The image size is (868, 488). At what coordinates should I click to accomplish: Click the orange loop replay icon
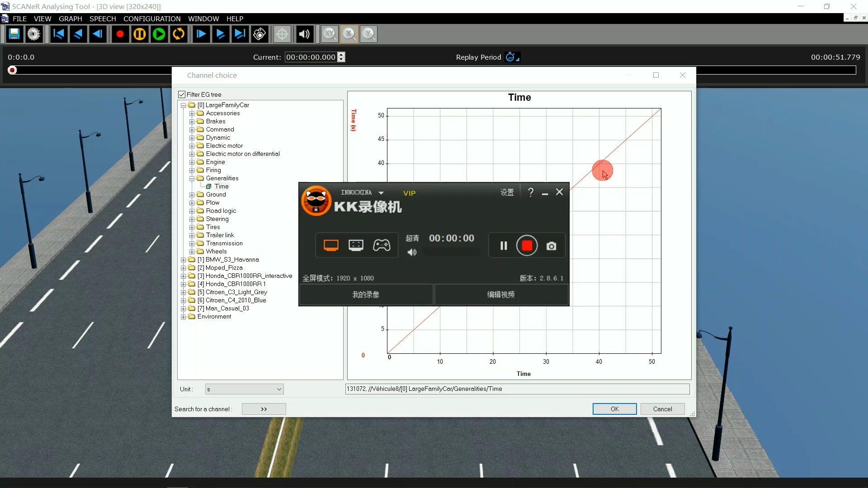(179, 34)
